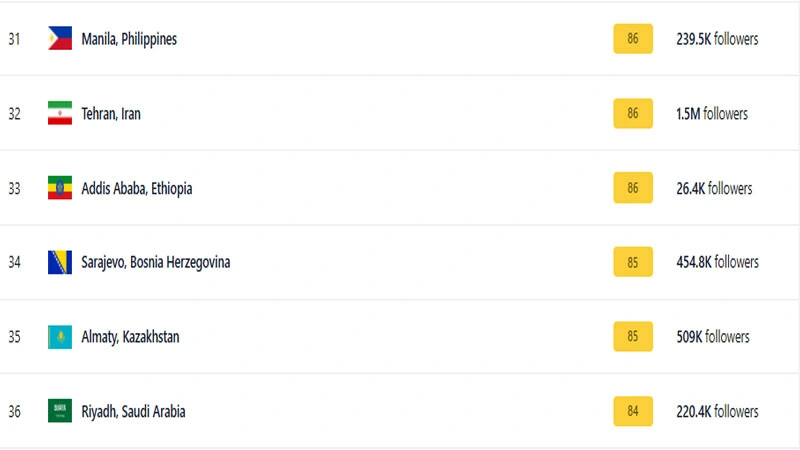Open Sarajevo, Bosnia Herzegovina entry
800x450 pixels.
(156, 262)
